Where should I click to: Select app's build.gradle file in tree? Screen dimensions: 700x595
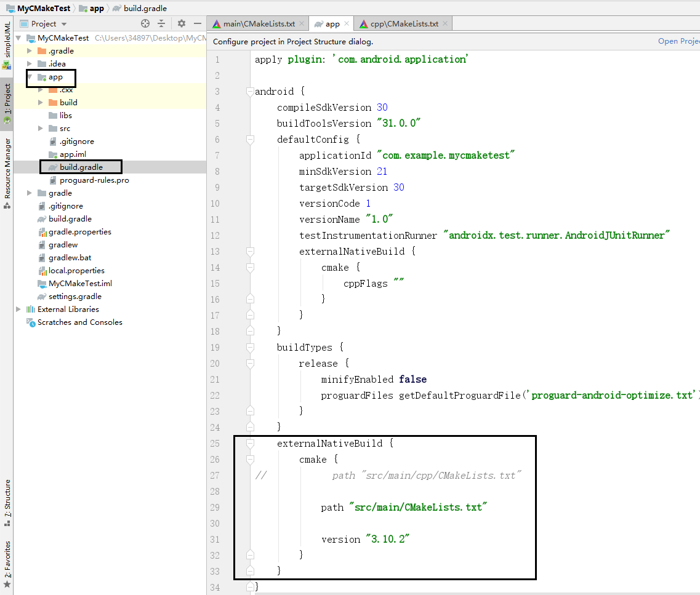[81, 167]
